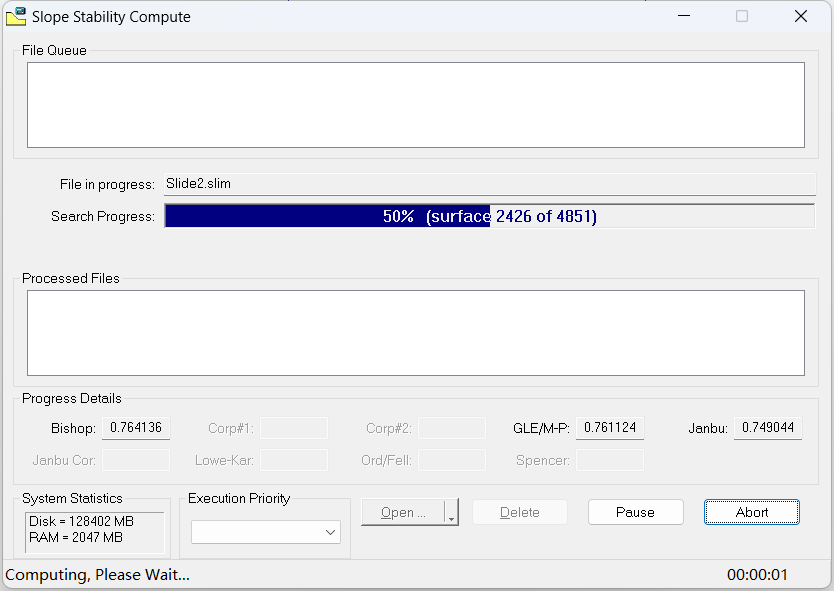Close the Slope Stability Compute window
Image resolution: width=834 pixels, height=591 pixels.
coord(801,16)
